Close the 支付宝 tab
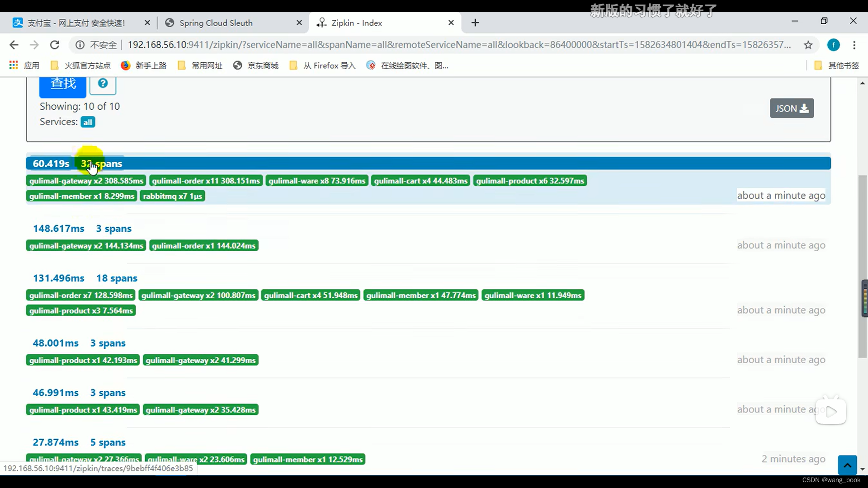The image size is (868, 488). [x=147, y=23]
